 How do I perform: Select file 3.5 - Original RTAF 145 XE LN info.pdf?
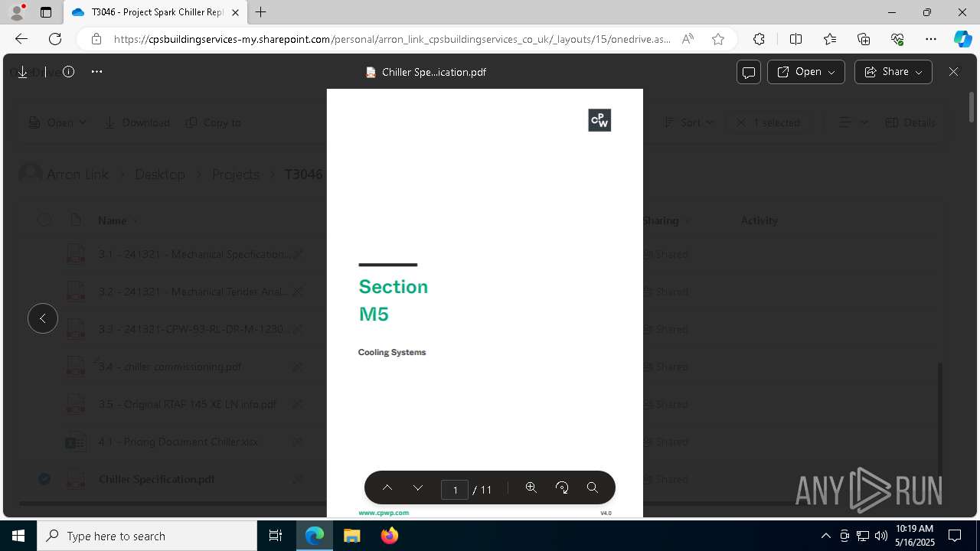188,404
